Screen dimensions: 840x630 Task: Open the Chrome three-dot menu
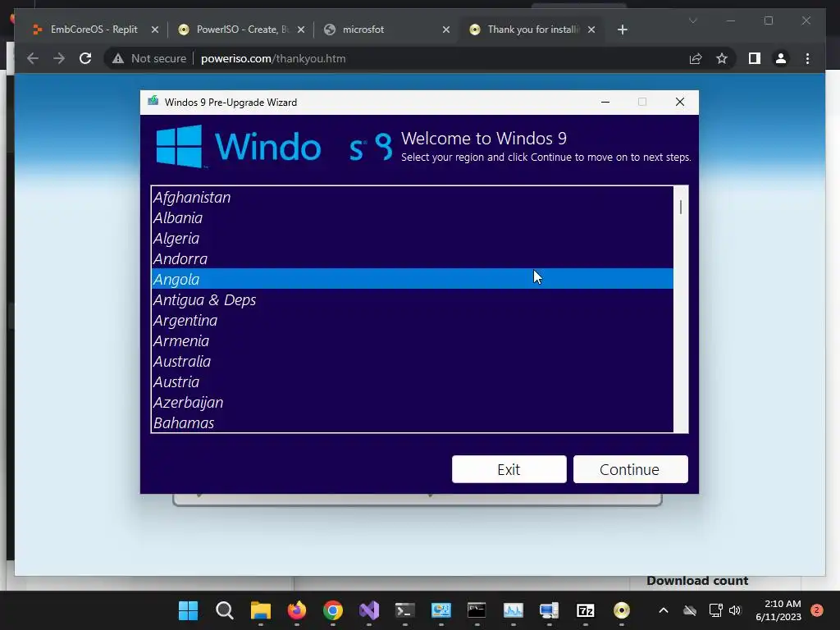807,58
